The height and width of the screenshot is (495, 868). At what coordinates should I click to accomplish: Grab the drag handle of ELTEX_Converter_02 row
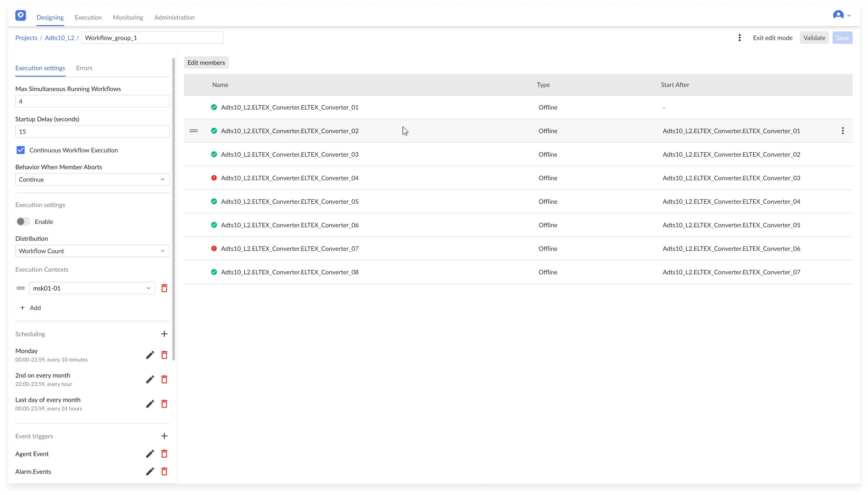point(194,131)
